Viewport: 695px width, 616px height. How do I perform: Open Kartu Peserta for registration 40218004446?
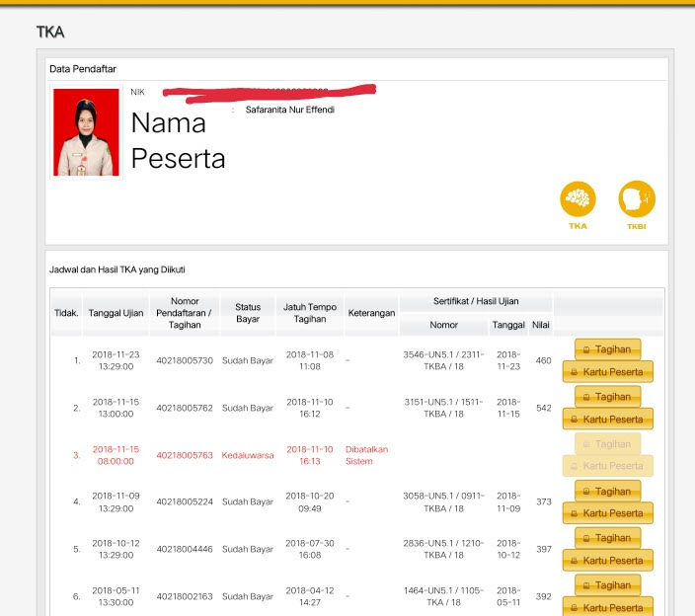pyautogui.click(x=608, y=561)
